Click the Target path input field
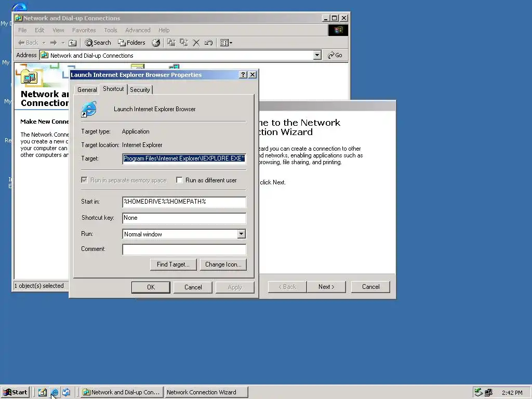532x399 pixels. [x=184, y=158]
